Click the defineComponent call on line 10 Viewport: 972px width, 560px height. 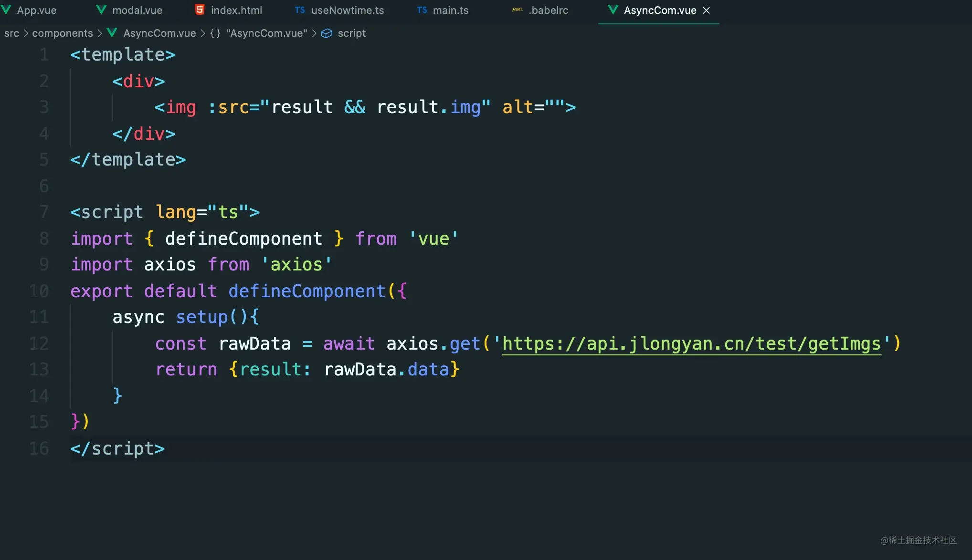pos(307,291)
